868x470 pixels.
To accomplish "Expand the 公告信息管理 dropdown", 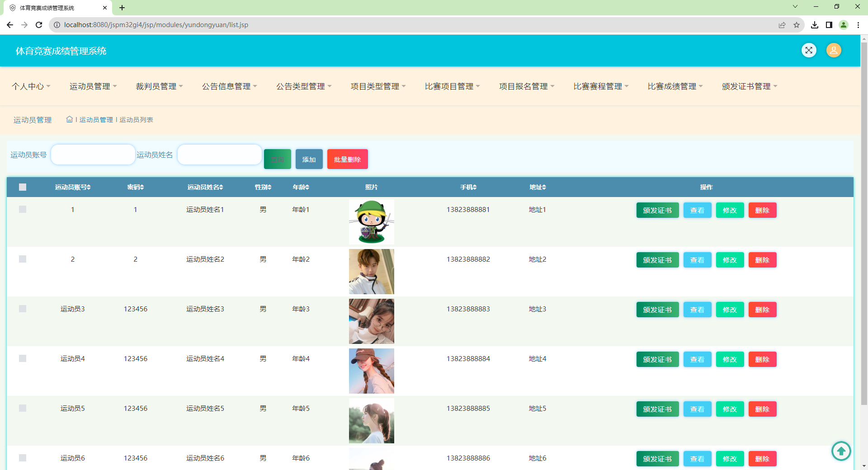I will [x=230, y=86].
